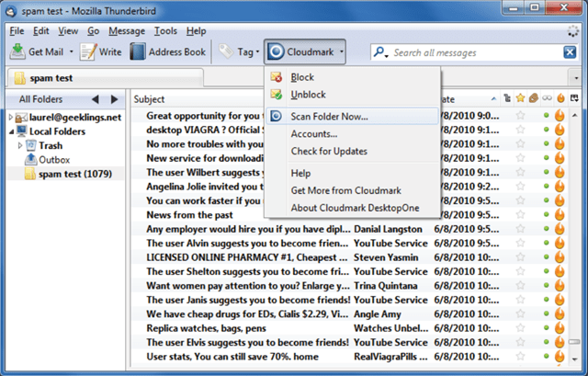This screenshot has width=588, height=376.
Task: Click the message list scroll down arrow
Action: pyautogui.click(x=574, y=359)
